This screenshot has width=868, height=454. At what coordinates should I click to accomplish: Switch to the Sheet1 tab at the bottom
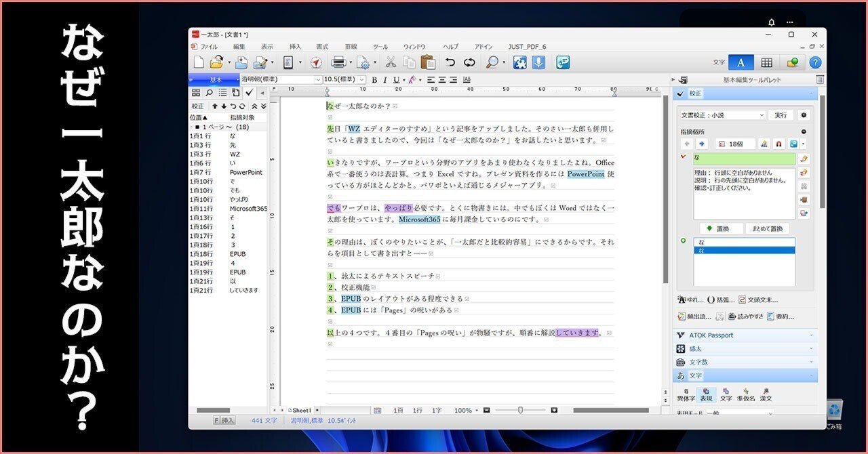(x=300, y=410)
